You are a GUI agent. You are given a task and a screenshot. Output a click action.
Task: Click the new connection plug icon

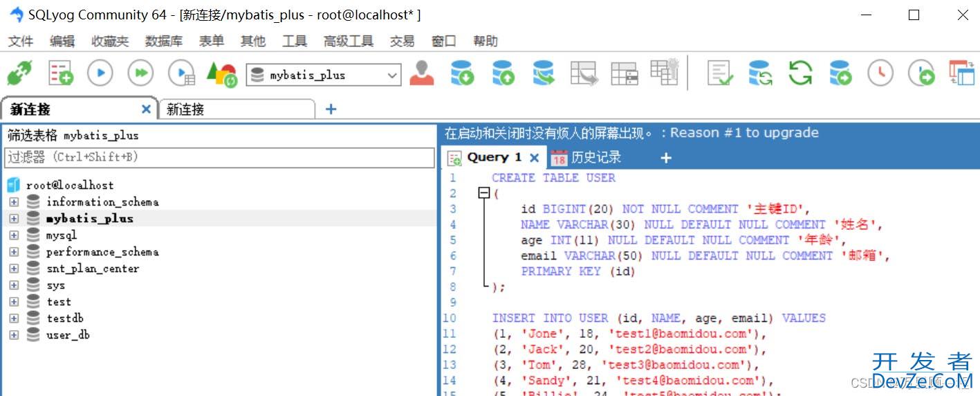pyautogui.click(x=19, y=73)
